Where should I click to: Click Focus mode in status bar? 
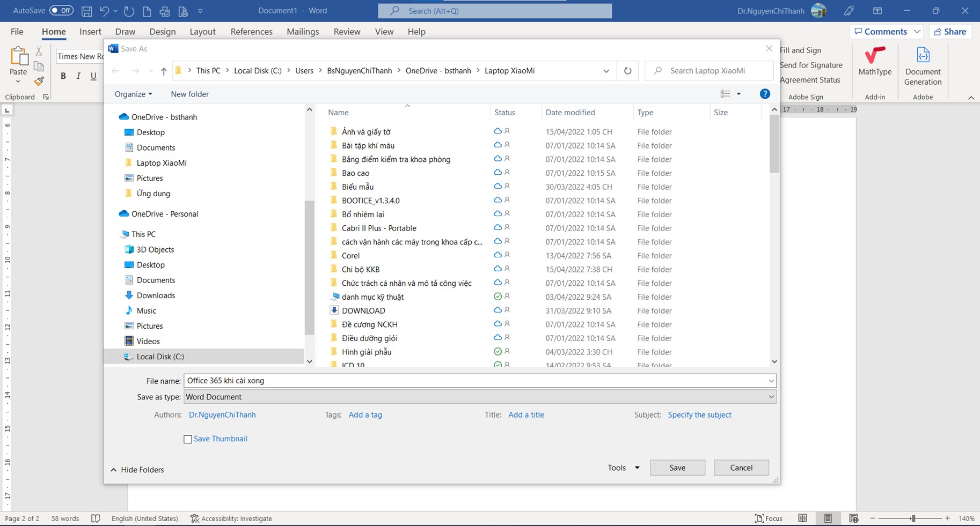(769, 518)
